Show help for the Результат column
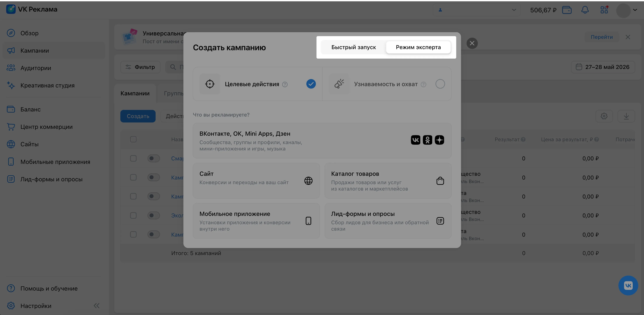 (523, 139)
